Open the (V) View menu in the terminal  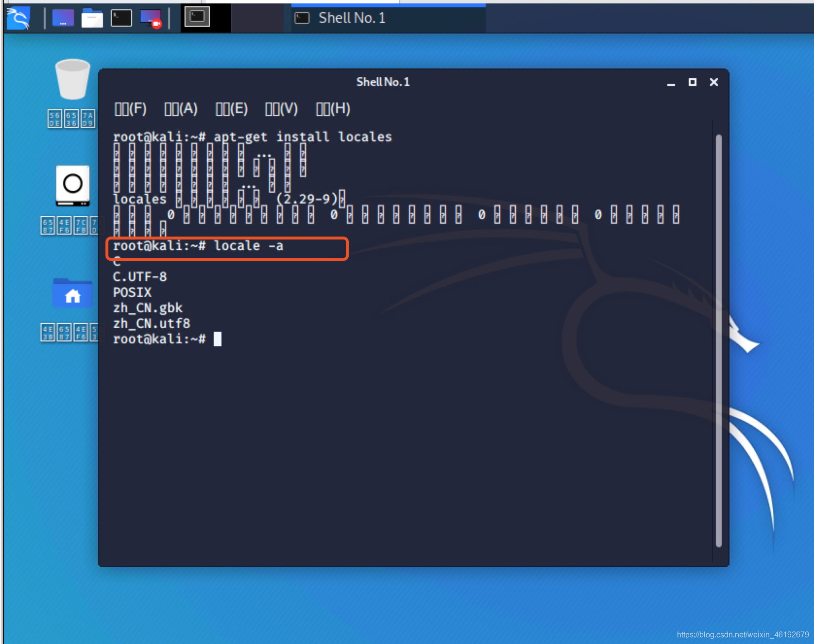pos(281,109)
